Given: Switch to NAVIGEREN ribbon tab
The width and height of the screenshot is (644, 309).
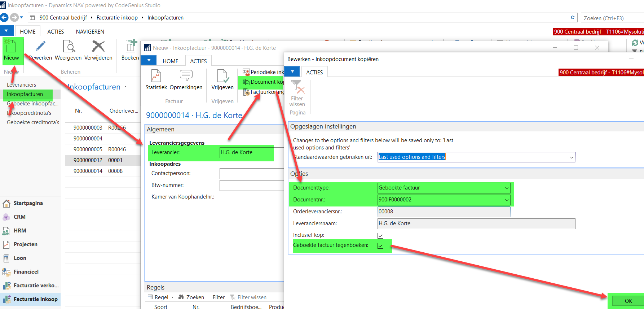Looking at the screenshot, I should pos(90,31).
